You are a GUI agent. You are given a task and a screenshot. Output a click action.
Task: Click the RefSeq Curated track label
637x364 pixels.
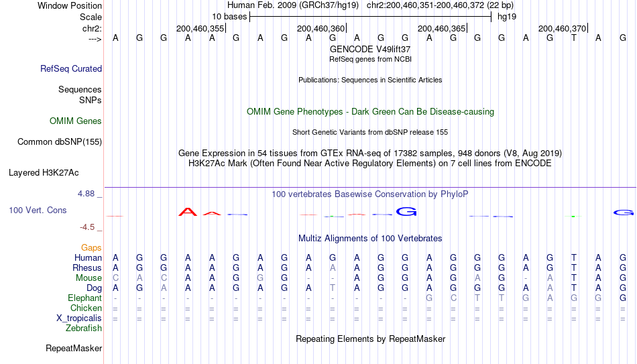coord(70,68)
